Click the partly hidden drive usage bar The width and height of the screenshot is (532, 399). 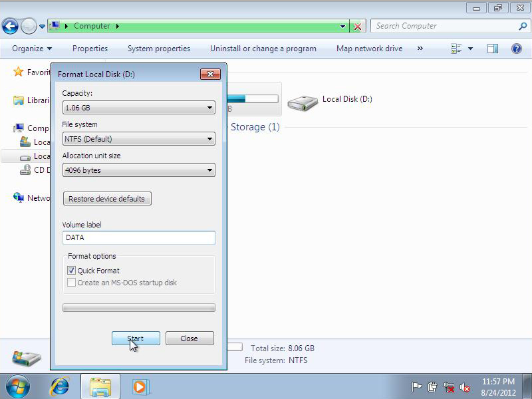(x=253, y=98)
